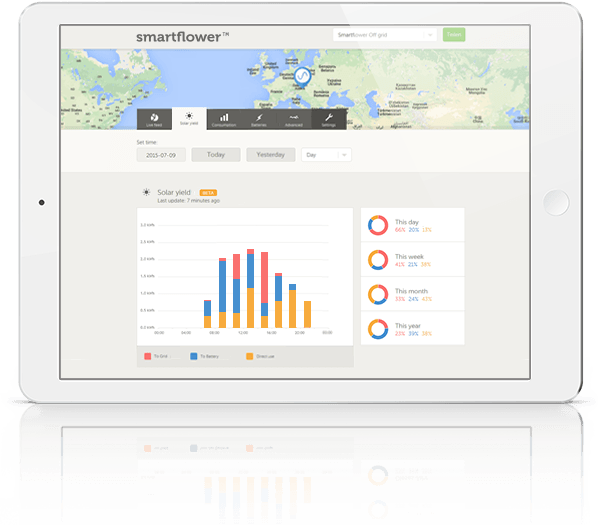Image resolution: width=600 pixels, height=525 pixels.
Task: Click the 'This day' label
Action: click(407, 222)
